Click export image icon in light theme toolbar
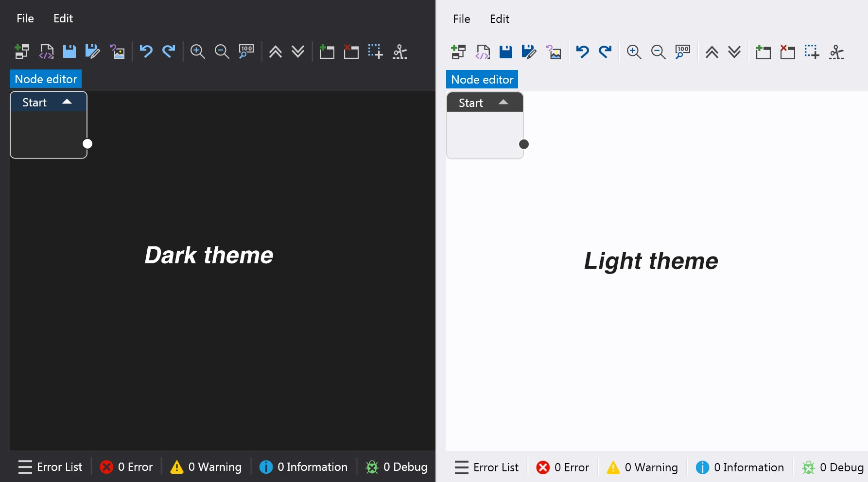This screenshot has height=482, width=868. tap(554, 52)
